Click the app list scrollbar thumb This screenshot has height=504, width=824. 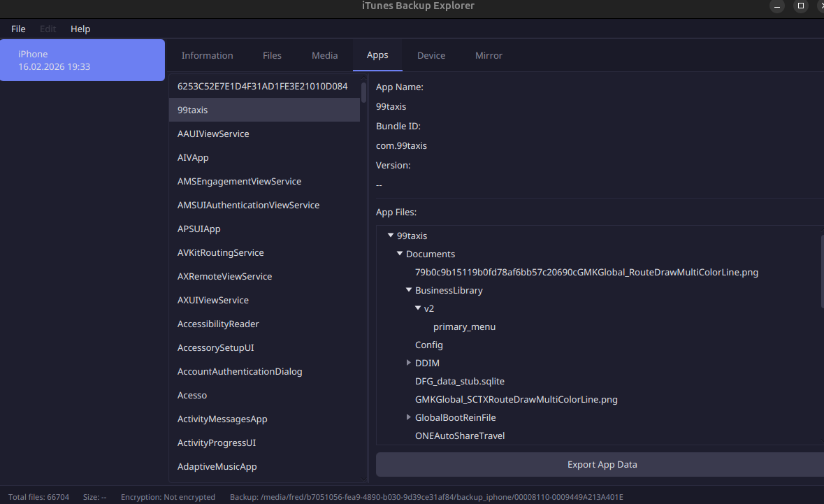(x=363, y=92)
